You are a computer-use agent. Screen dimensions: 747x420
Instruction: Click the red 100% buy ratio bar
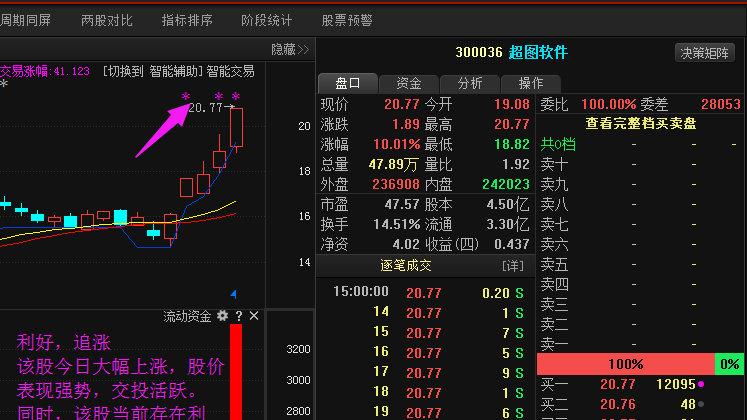(x=626, y=364)
